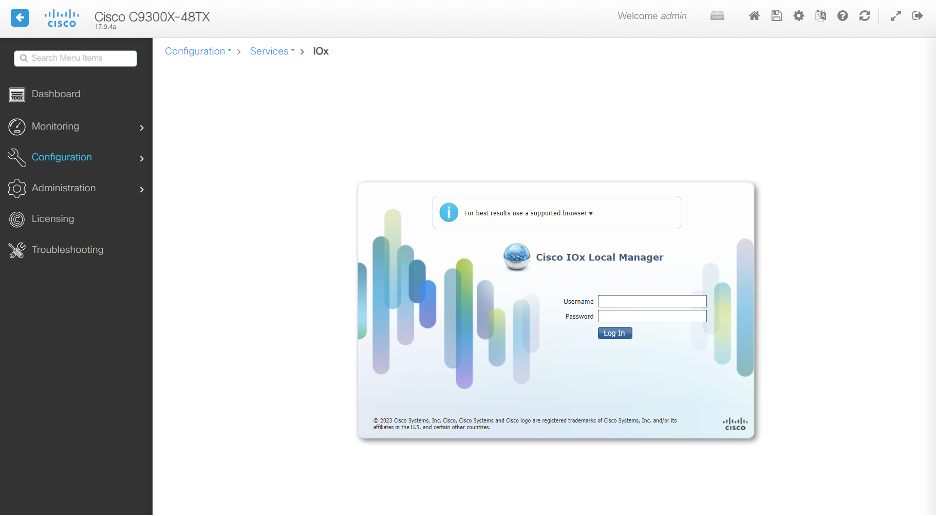
Task: Focus the Username input field
Action: (x=652, y=301)
